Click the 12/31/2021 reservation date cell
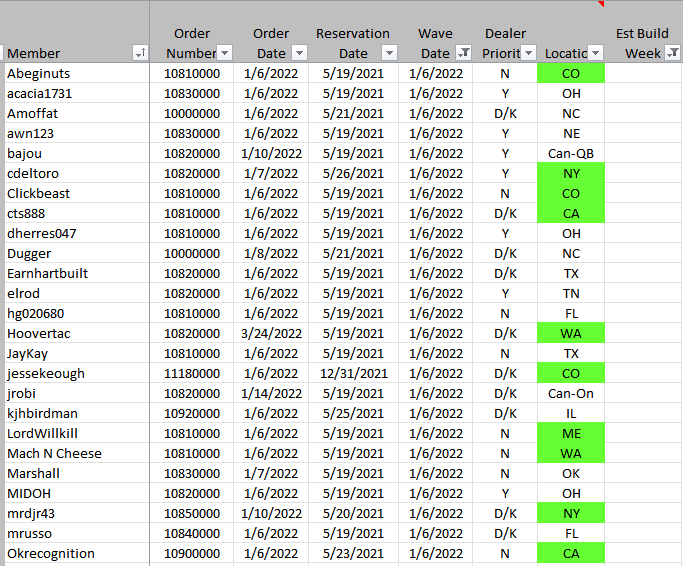Image resolution: width=683 pixels, height=566 pixels. 353,373
